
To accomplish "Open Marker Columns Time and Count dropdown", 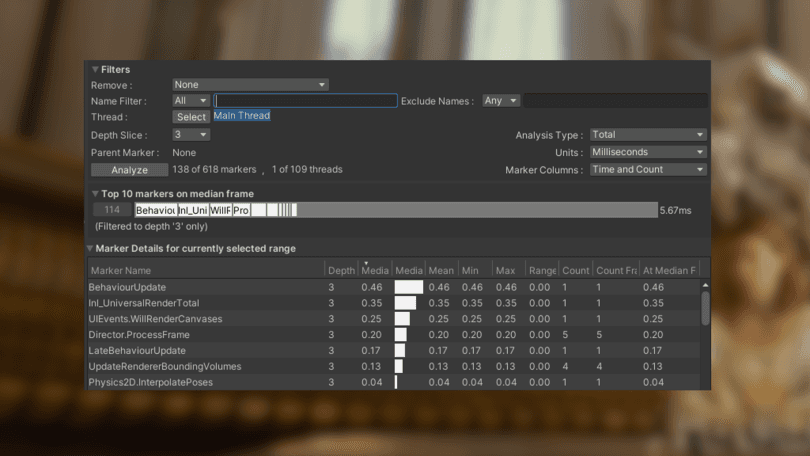I will pyautogui.click(x=648, y=169).
